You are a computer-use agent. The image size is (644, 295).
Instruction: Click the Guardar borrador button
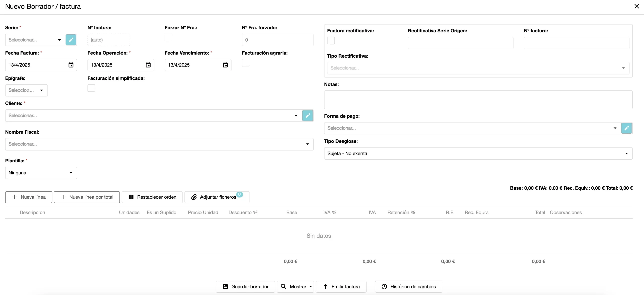[246, 287]
